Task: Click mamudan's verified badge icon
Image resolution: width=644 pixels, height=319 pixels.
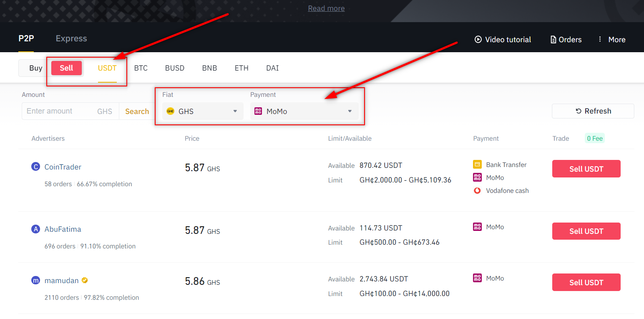Action: tap(85, 280)
